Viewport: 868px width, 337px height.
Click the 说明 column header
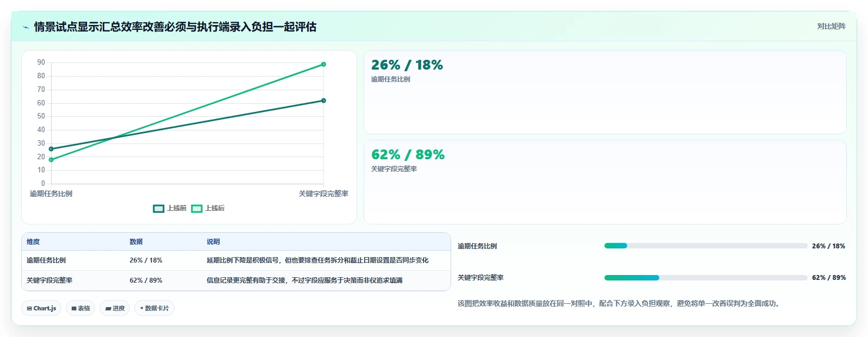pyautogui.click(x=213, y=242)
